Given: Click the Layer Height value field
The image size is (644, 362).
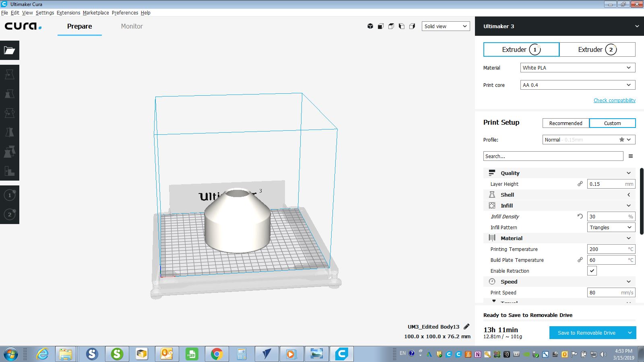Looking at the screenshot, I should (x=611, y=184).
